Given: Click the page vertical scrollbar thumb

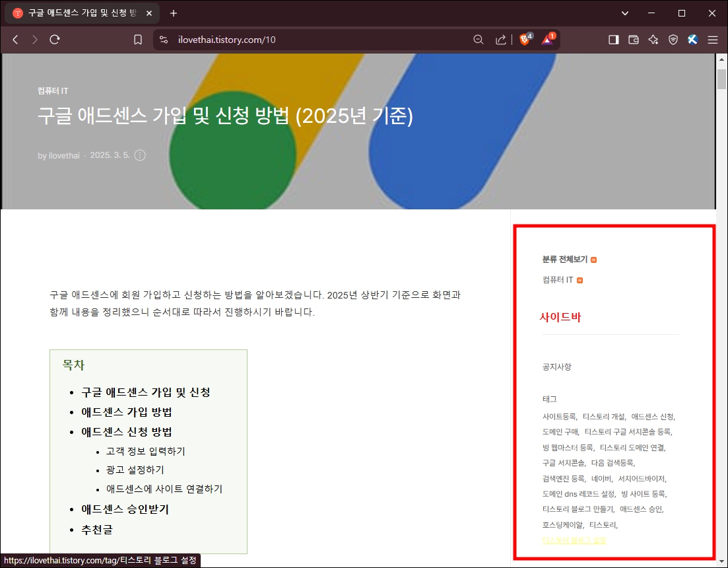Looking at the screenshot, I should click(721, 79).
